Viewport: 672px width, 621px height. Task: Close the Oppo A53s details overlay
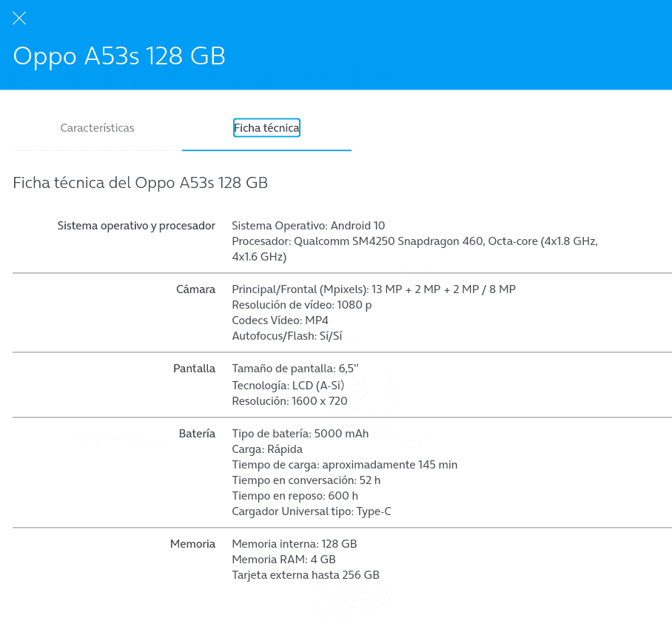point(19,18)
